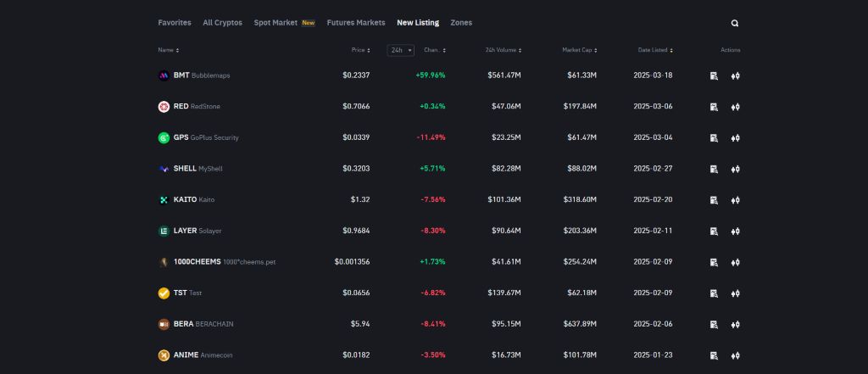Click the TST Test coin logo
Image resolution: width=868 pixels, height=374 pixels.
point(164,293)
